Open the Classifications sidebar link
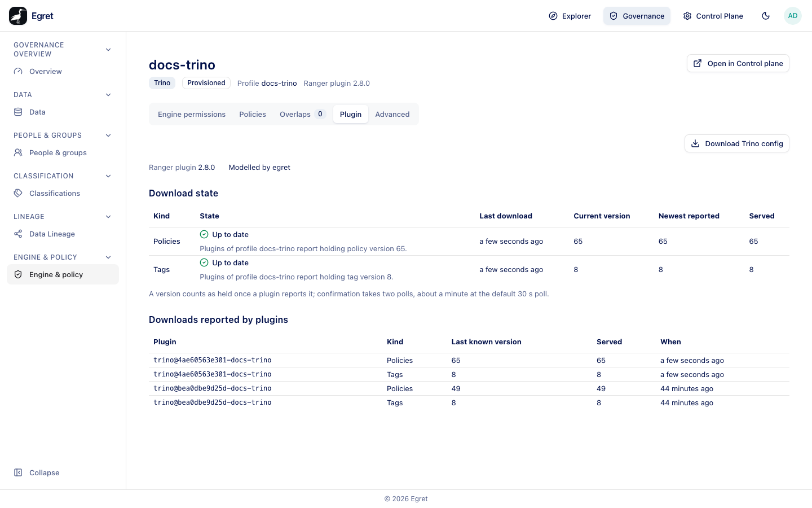This screenshot has height=508, width=812. [63, 194]
